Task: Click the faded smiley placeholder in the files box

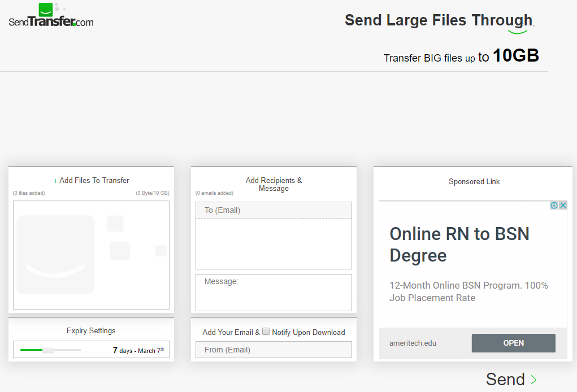Action: [x=55, y=255]
